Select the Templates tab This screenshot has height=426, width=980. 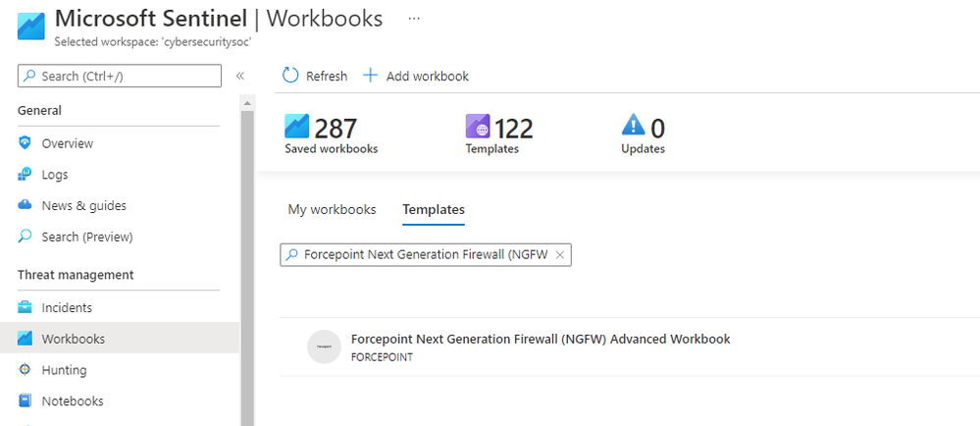[x=434, y=209]
